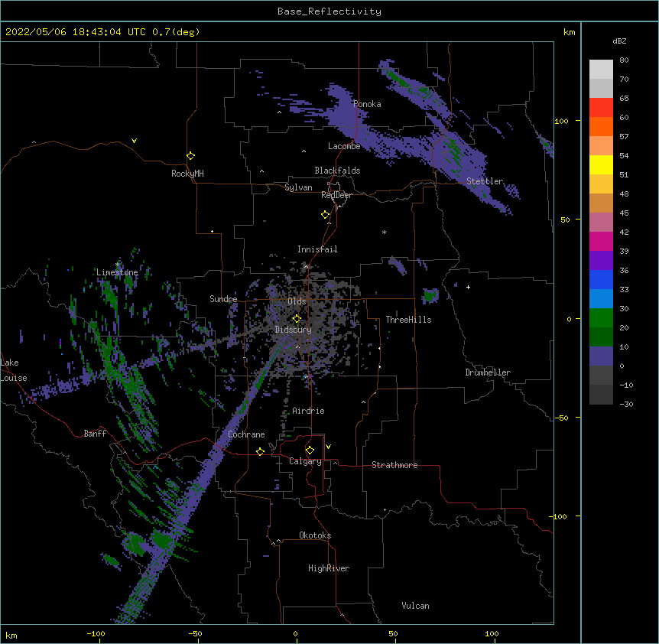Click the Calgary city label
The height and width of the screenshot is (644, 659).
pyautogui.click(x=305, y=461)
